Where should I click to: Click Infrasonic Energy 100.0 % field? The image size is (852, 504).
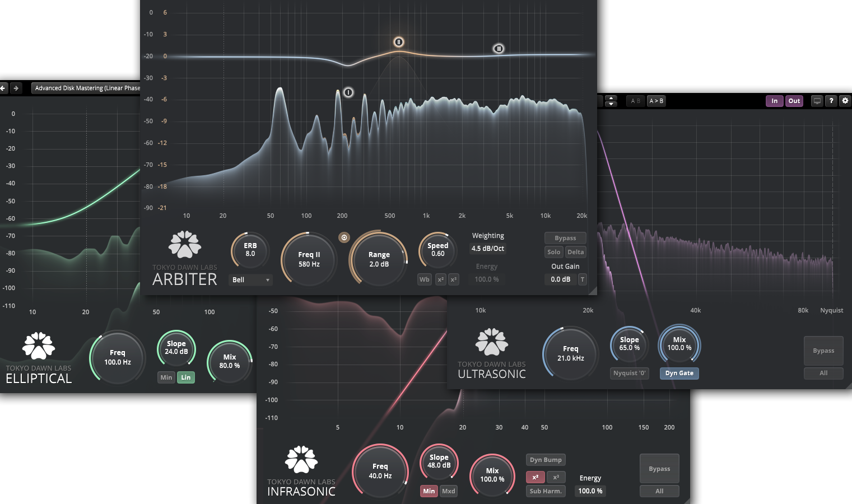(x=590, y=491)
